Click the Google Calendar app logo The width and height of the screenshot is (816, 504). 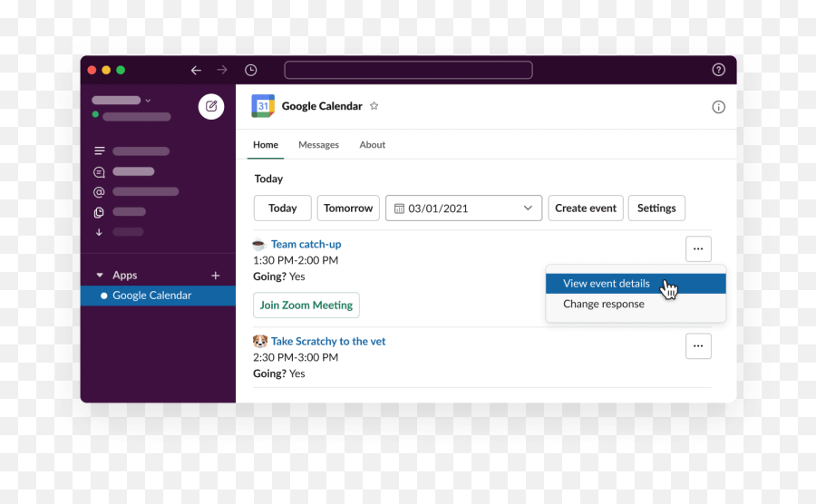pyautogui.click(x=263, y=106)
